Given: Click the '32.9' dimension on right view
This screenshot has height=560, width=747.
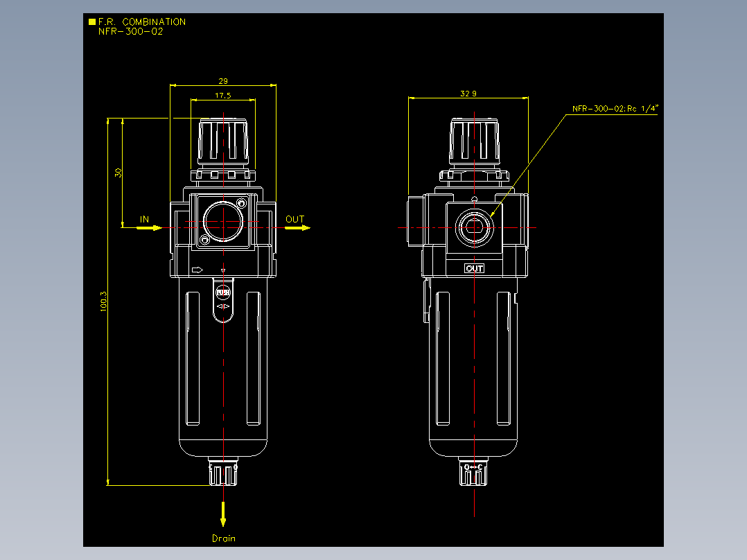Looking at the screenshot, I should click(x=468, y=94).
